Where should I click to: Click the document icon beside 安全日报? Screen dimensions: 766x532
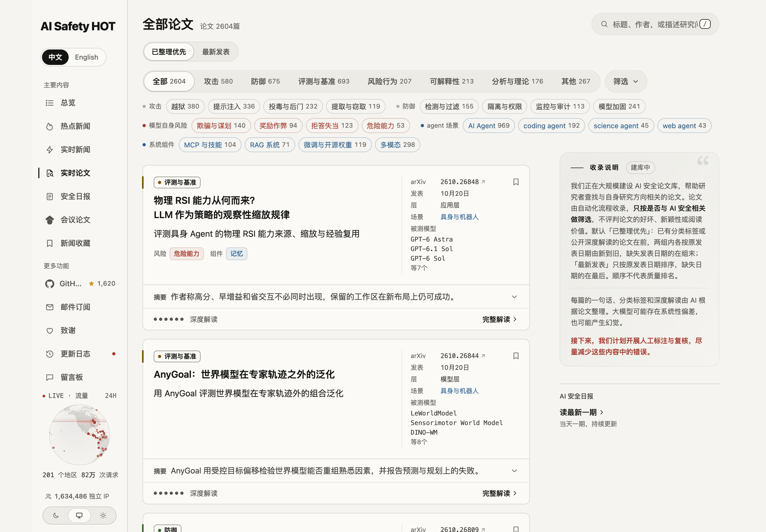click(x=50, y=197)
